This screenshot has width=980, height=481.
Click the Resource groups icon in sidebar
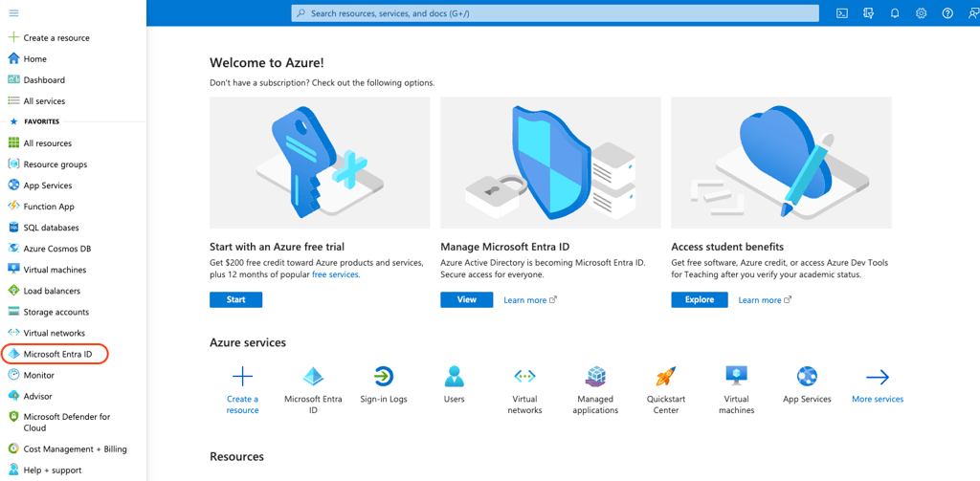pyautogui.click(x=13, y=164)
